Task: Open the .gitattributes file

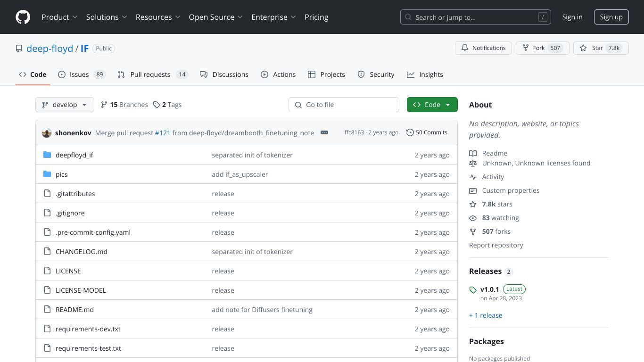Action: 75,193
